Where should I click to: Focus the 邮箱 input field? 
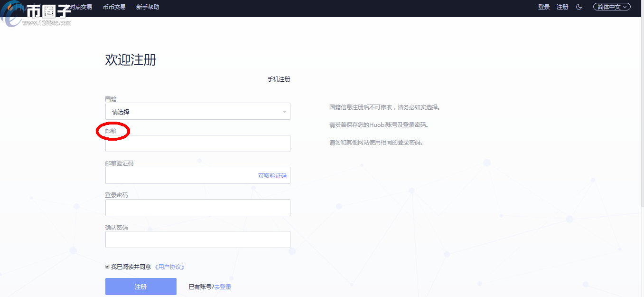(x=197, y=144)
